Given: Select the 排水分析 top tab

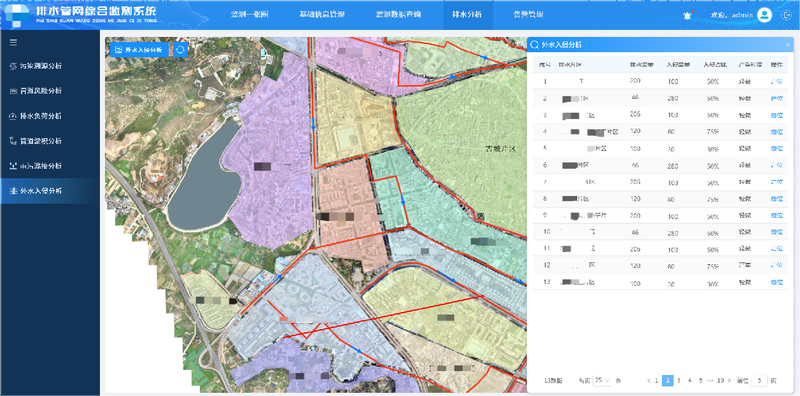Looking at the screenshot, I should click(467, 15).
